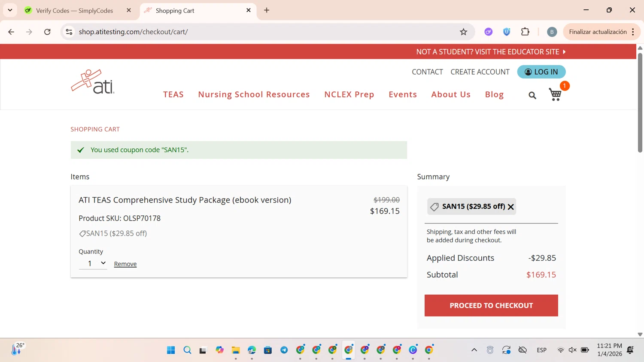
Task: Click the CREATE ACCOUNT link
Action: point(480,72)
